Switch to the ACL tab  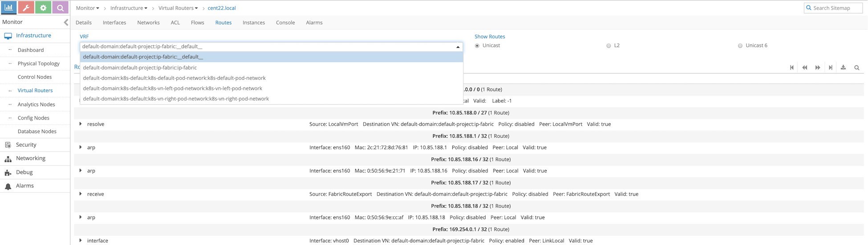175,23
